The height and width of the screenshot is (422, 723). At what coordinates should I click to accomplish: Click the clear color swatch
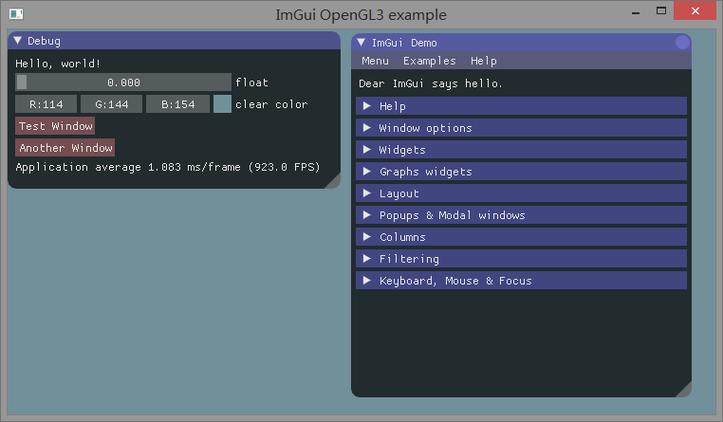[222, 104]
